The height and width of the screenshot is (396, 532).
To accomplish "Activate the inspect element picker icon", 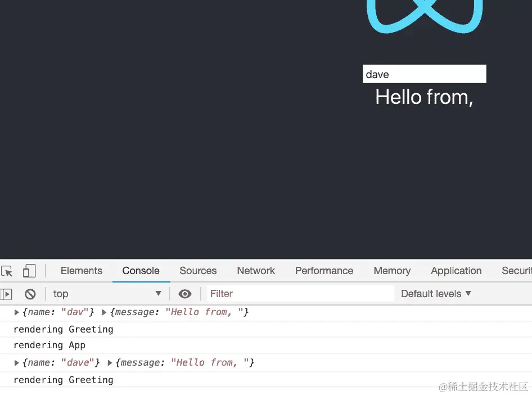I will [7, 271].
